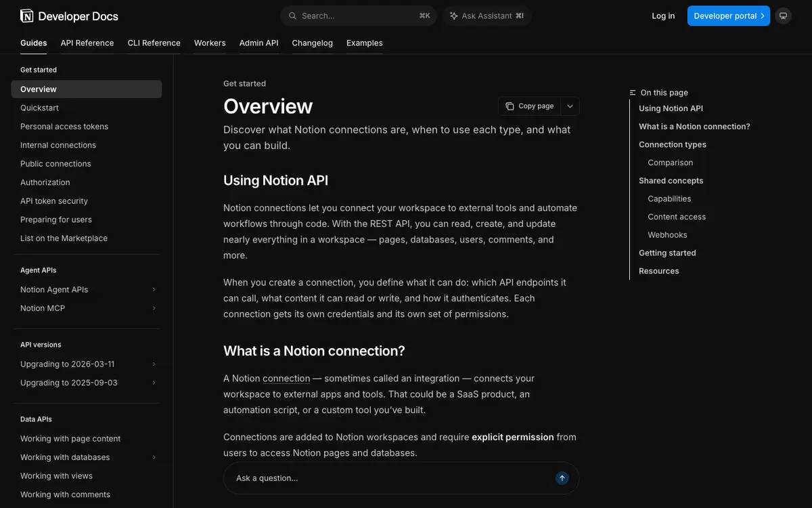Switch to the Guides tab

coord(34,43)
